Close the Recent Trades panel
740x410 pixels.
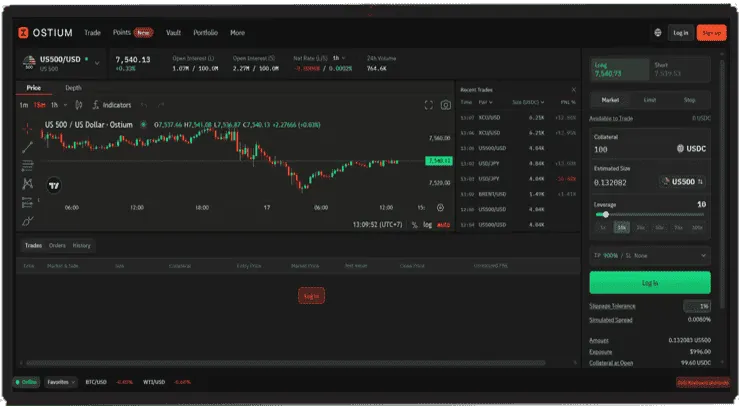[x=573, y=90]
